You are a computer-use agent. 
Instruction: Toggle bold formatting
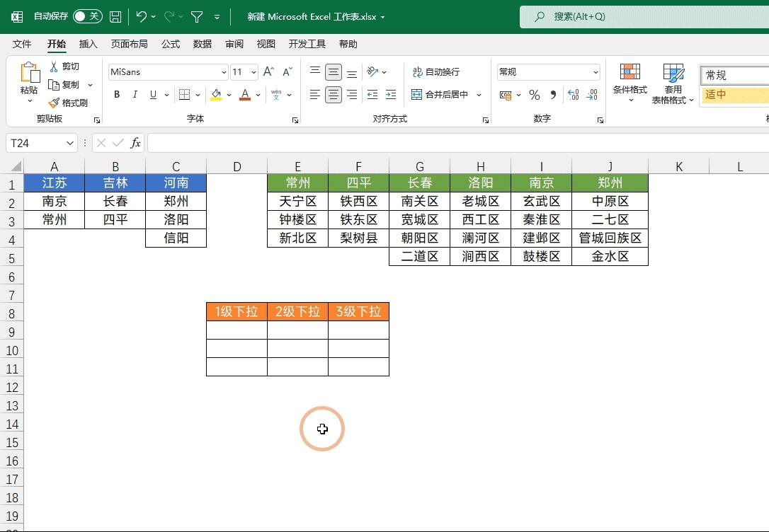coord(116,94)
